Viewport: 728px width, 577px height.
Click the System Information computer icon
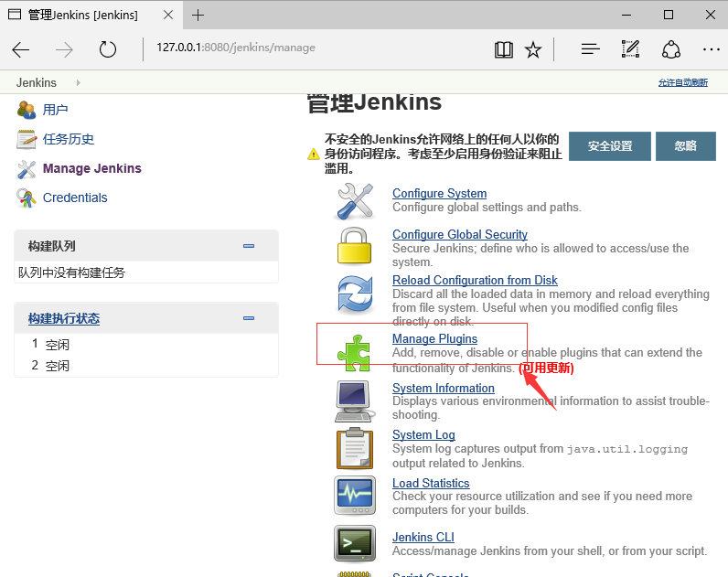click(354, 401)
